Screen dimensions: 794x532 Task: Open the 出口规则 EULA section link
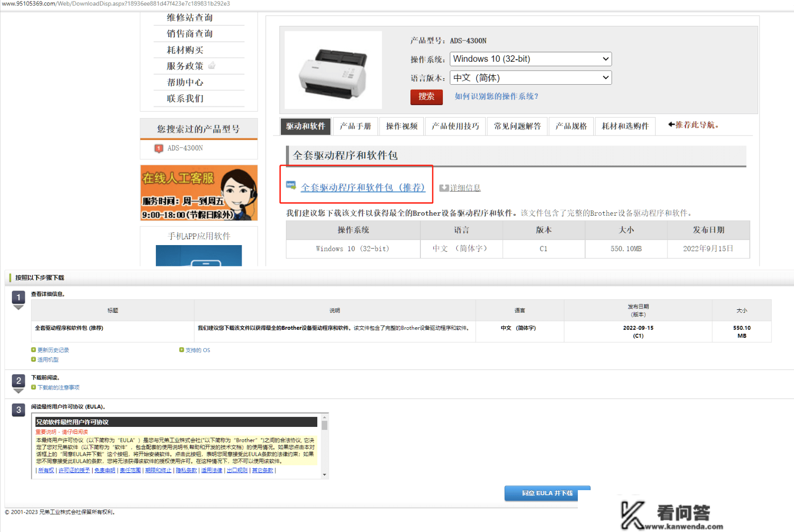[x=237, y=470]
